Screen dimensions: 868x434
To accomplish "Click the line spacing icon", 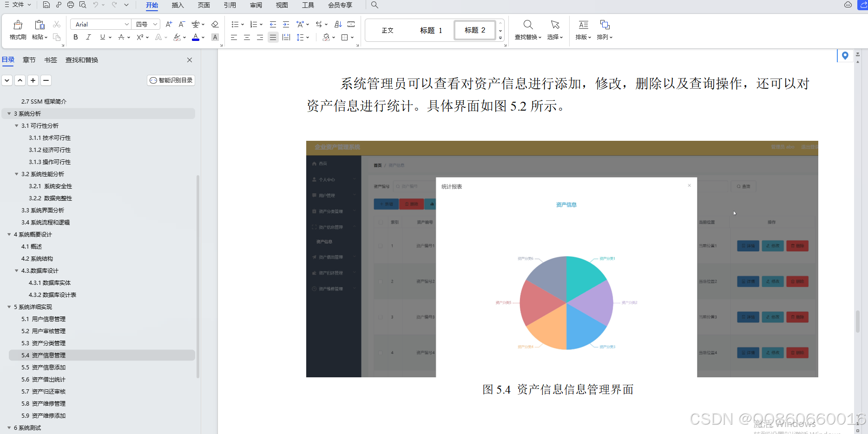I will (300, 37).
